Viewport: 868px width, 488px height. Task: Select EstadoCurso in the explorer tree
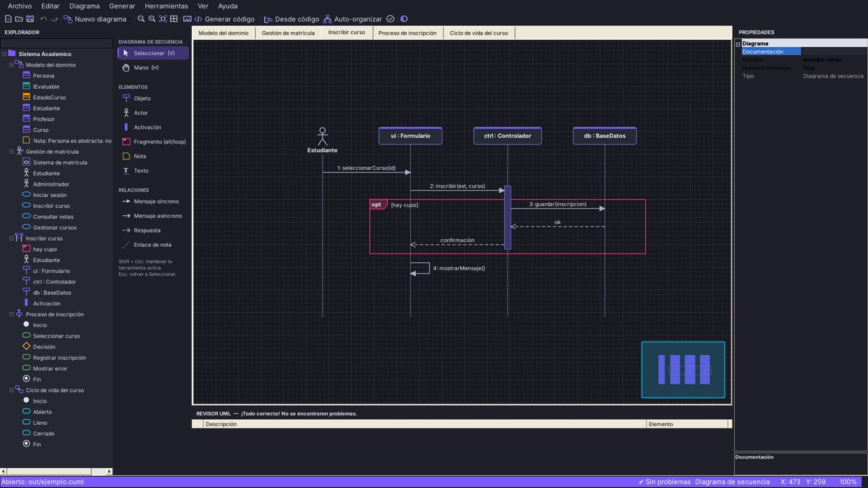tap(49, 97)
